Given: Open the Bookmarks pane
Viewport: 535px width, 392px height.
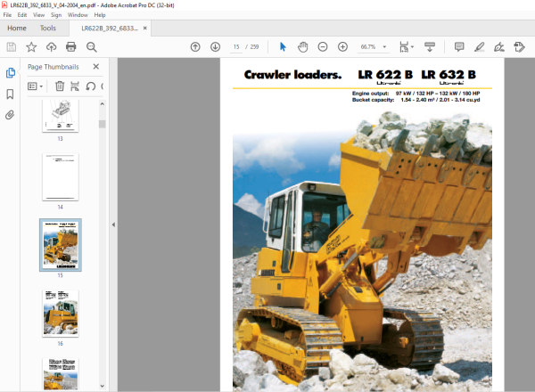Looking at the screenshot, I should pyautogui.click(x=10, y=94).
